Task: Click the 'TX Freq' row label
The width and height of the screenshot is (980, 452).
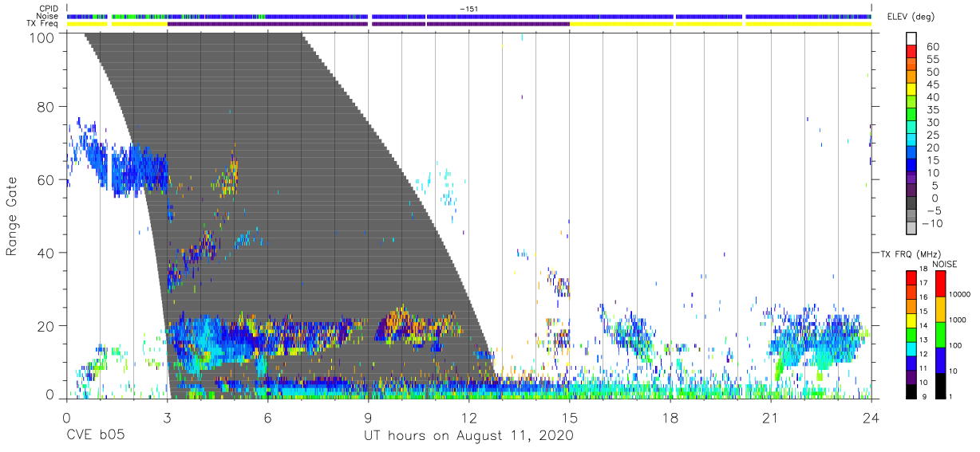Action: point(44,23)
